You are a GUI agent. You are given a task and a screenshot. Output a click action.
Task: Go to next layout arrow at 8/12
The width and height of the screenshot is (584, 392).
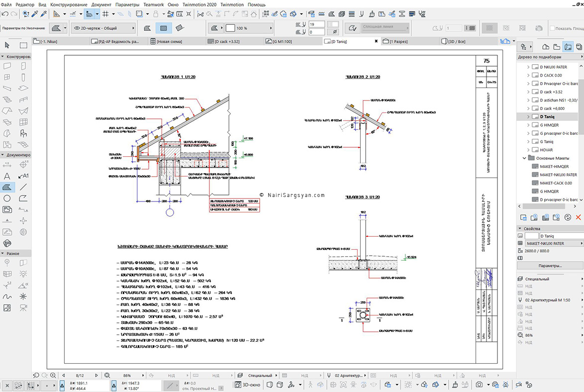pyautogui.click(x=96, y=375)
